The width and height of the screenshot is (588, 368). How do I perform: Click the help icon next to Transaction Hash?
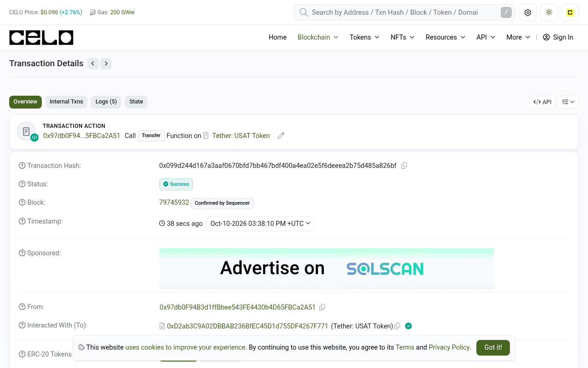click(22, 166)
